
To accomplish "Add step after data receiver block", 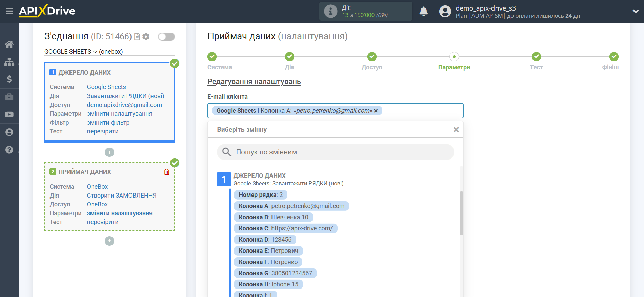I will click(109, 241).
